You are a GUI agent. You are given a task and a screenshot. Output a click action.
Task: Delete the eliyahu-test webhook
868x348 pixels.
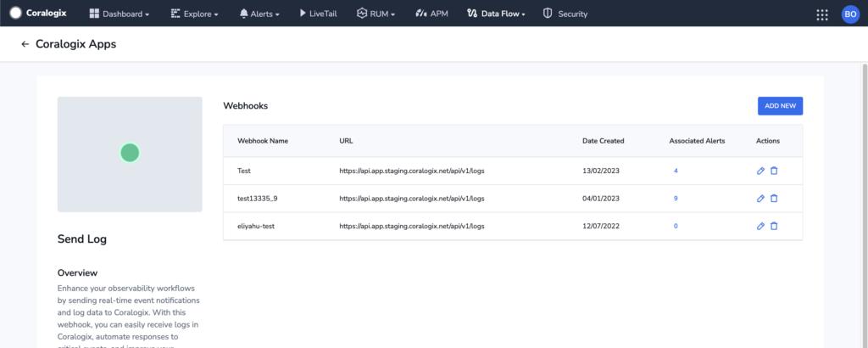coord(774,226)
